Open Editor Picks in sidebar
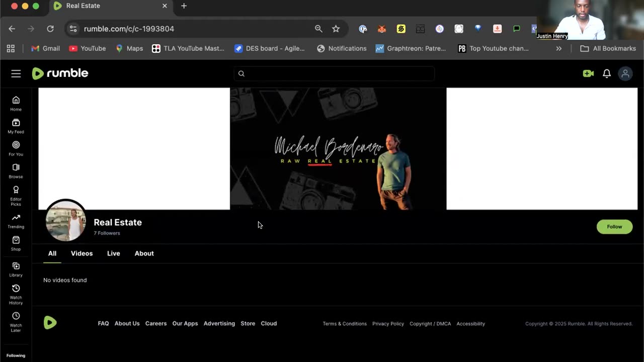The height and width of the screenshot is (362, 644). pos(16,196)
